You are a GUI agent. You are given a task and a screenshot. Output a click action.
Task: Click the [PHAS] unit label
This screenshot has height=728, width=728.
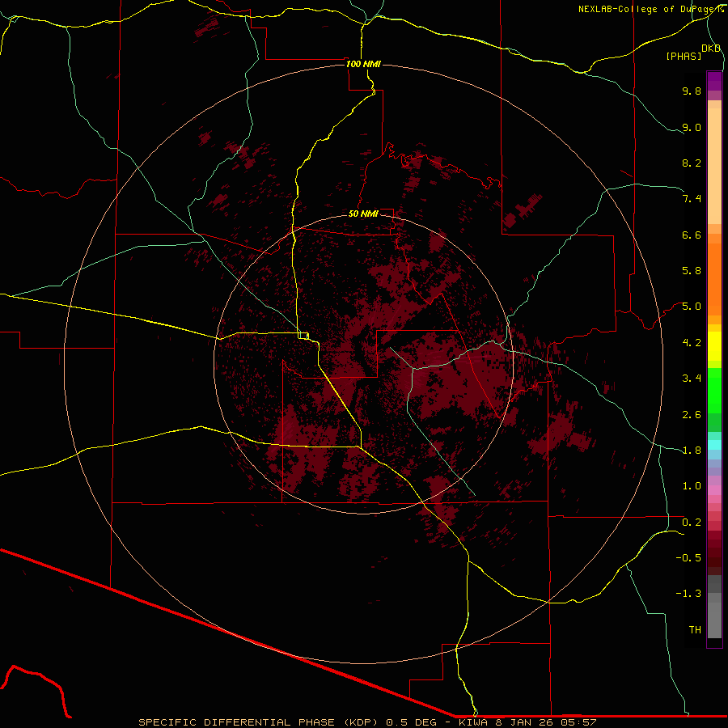coord(684,57)
